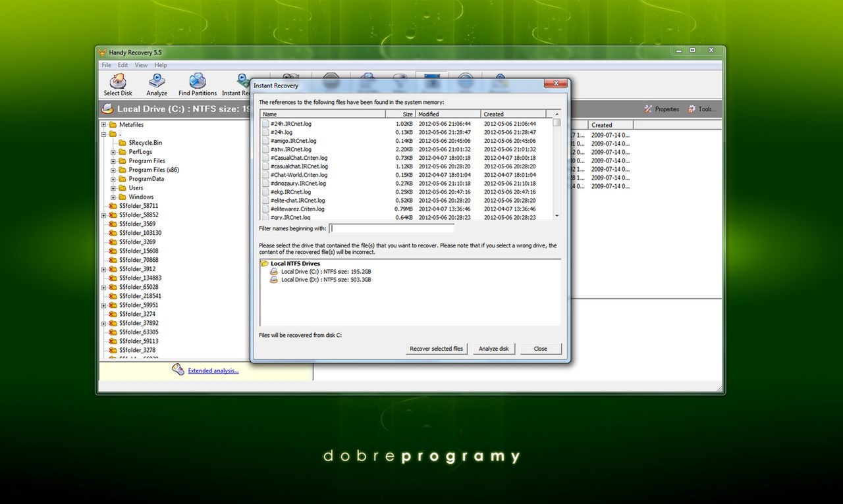843x504 pixels.
Task: Click the flashlight icon beside Extended analysis
Action: [x=178, y=370]
